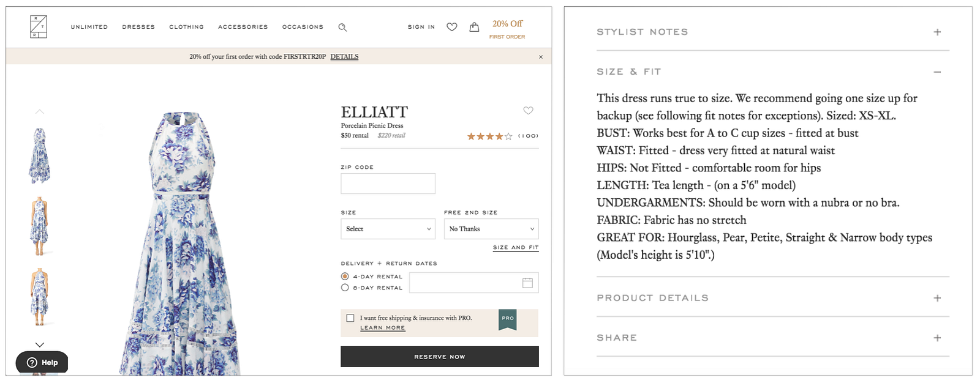Open the Size select dropdown
The width and height of the screenshot is (980, 383).
(x=388, y=229)
